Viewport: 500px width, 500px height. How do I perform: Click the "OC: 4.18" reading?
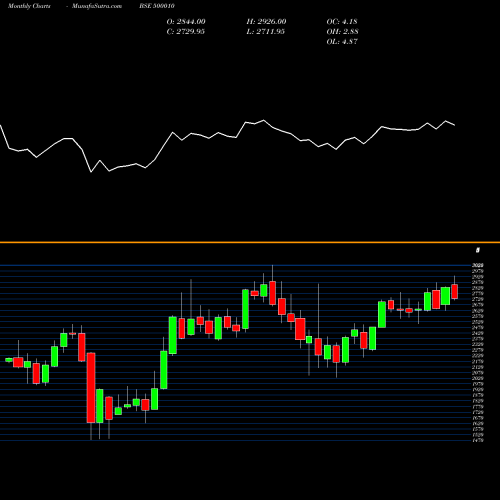coord(342,22)
